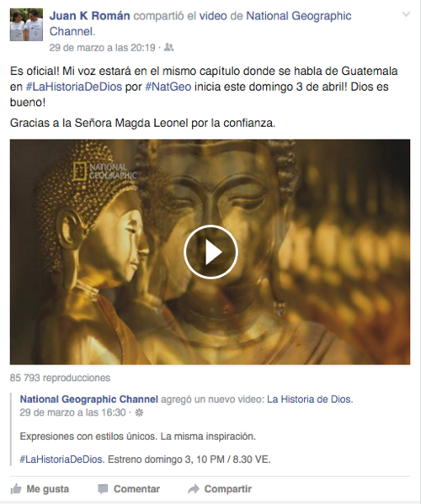
Task: Open the 29 de marzo 20:19 timestamp
Action: click(x=102, y=48)
